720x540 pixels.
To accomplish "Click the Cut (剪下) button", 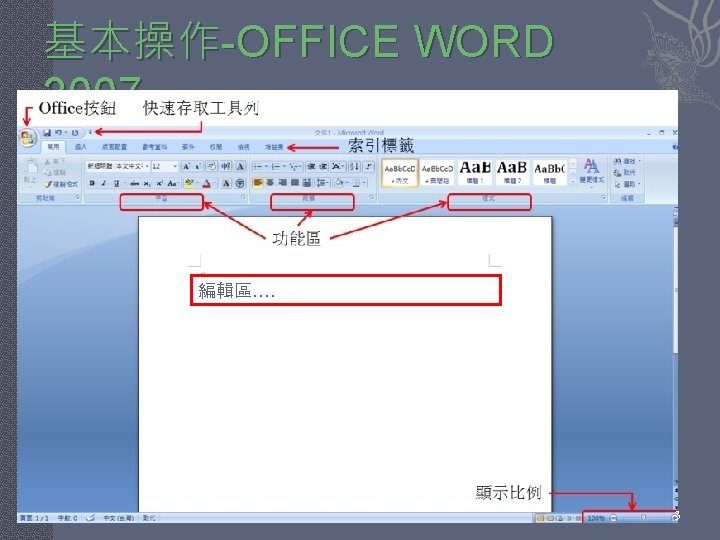I will coord(55,161).
